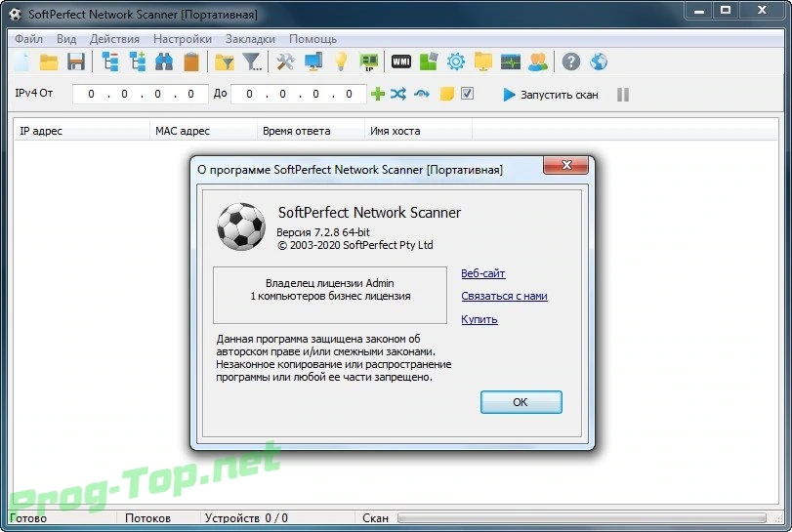Click the soccer ball logo in dialog

click(241, 226)
